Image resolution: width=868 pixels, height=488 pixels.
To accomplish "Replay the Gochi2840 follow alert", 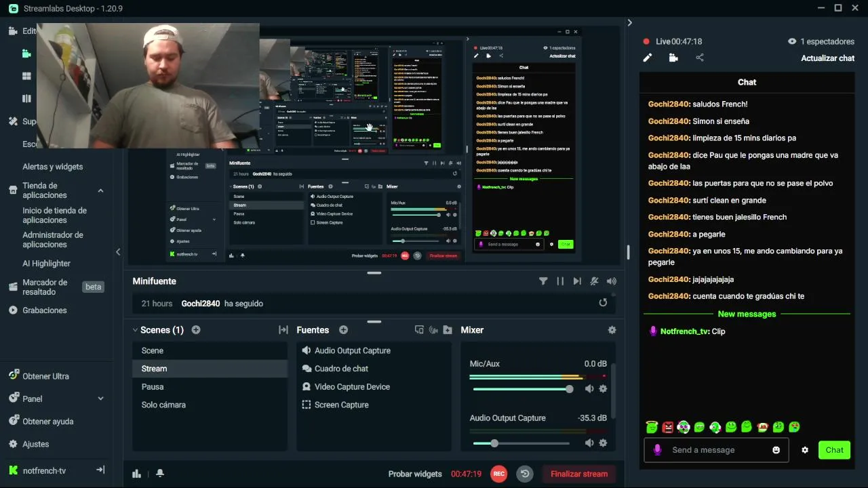I will tap(603, 303).
